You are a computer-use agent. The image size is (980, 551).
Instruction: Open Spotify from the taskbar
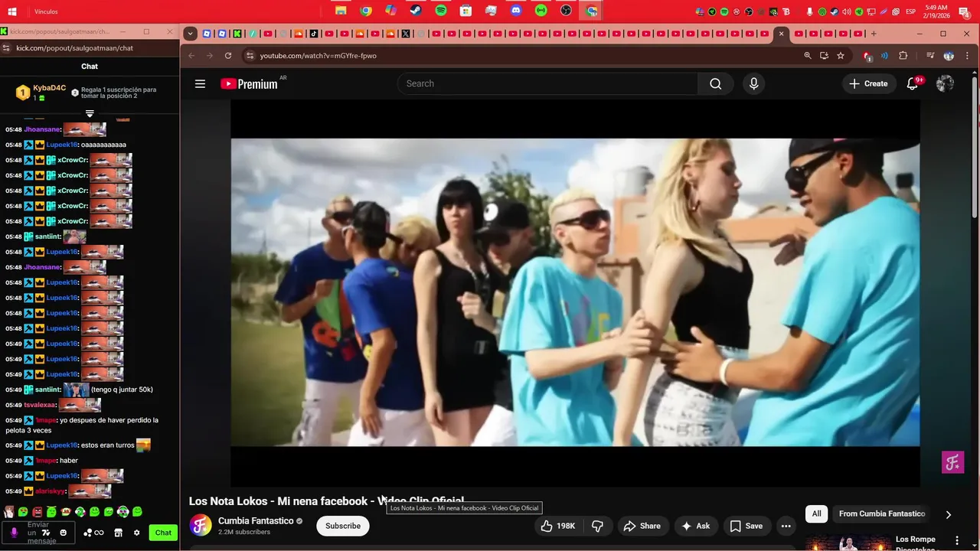(x=441, y=11)
